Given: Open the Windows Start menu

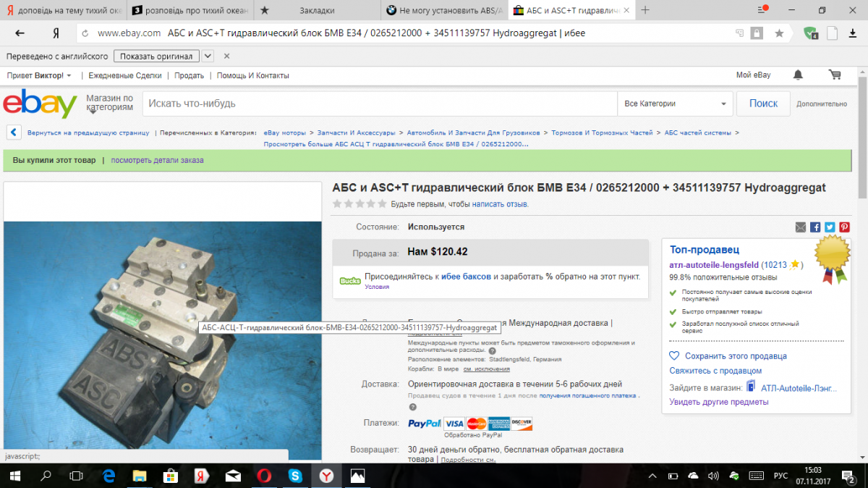Looking at the screenshot, I should 14,476.
